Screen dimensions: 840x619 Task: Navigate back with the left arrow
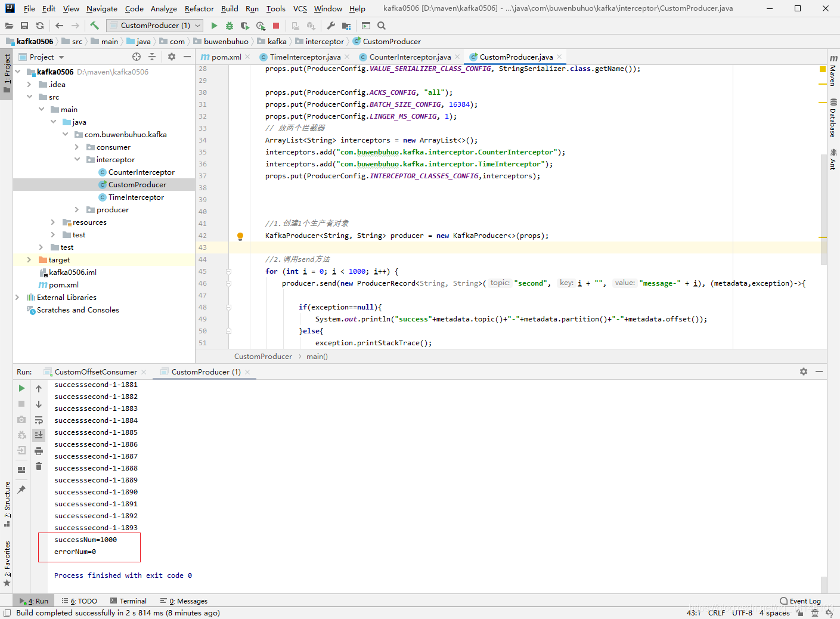(59, 26)
